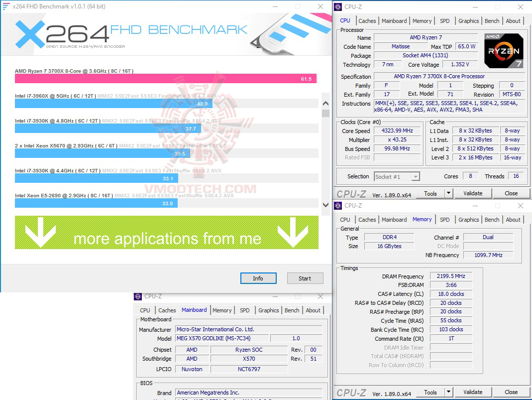Click the pink Ryzen 7 3700X result bar
This screenshot has height=400, width=532.
[166, 79]
